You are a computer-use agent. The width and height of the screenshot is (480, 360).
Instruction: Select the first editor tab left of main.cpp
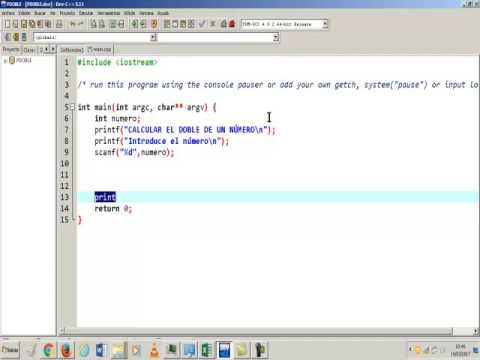(72, 50)
